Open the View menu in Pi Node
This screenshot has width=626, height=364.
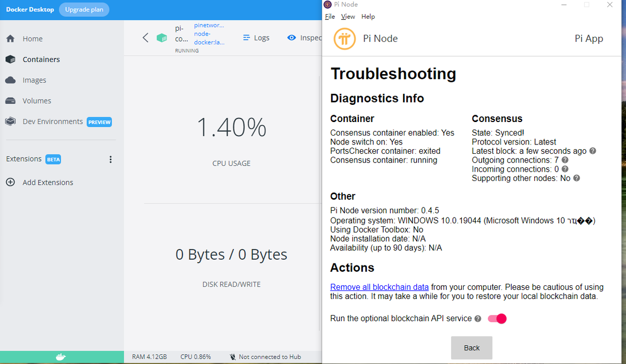pyautogui.click(x=348, y=17)
